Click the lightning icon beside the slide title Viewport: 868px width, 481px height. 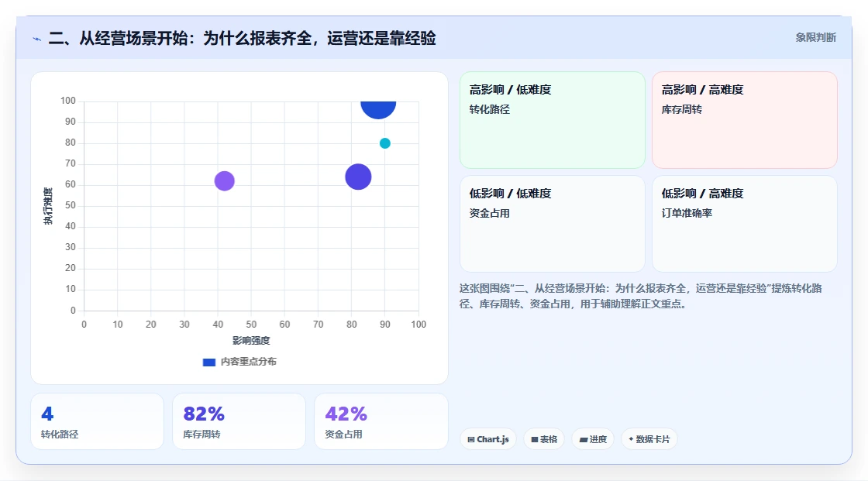click(37, 39)
